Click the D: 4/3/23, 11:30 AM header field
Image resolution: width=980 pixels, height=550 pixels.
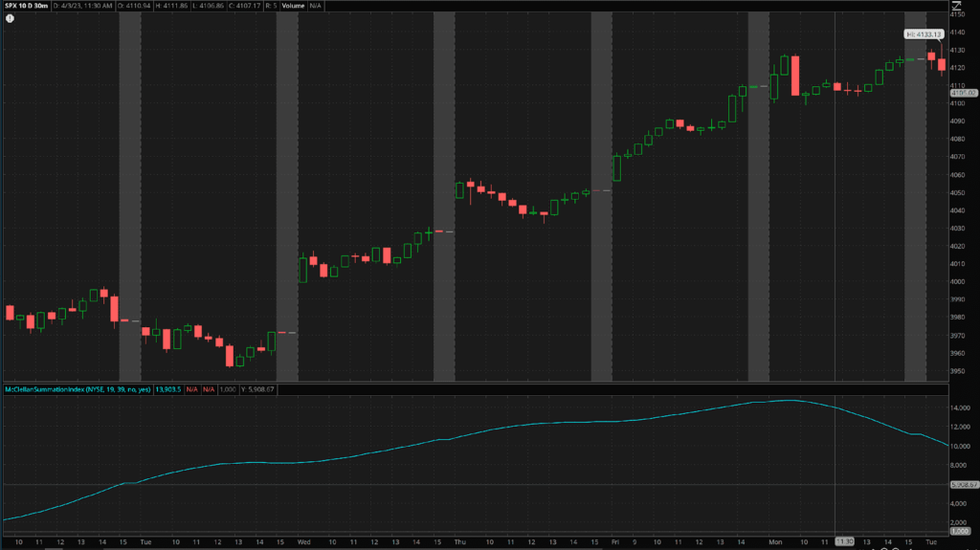(x=83, y=6)
